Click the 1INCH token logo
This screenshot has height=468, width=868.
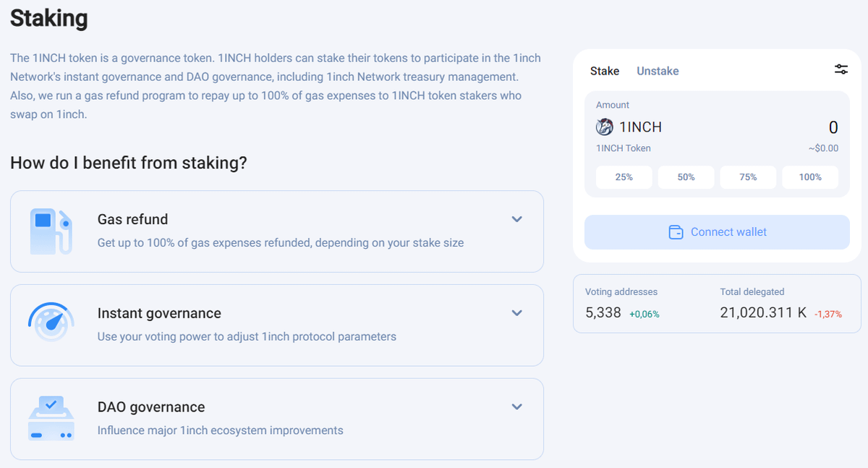604,127
